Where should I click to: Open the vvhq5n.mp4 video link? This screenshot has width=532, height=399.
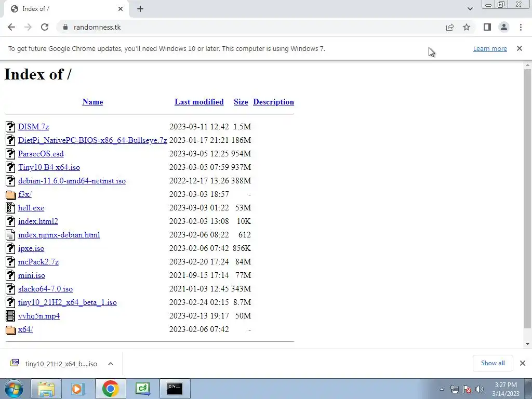click(39, 316)
